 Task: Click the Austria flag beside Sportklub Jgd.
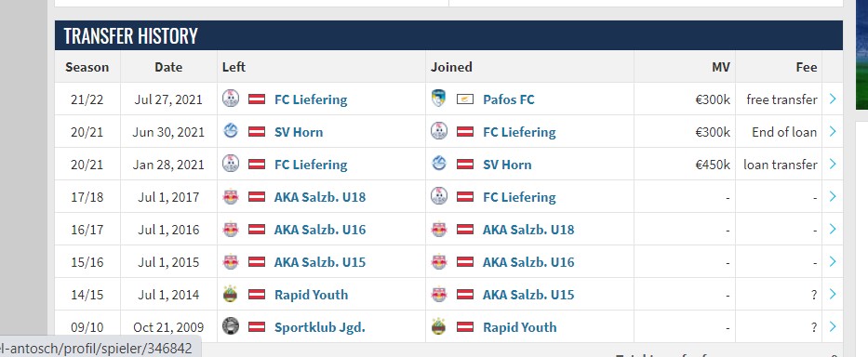(x=256, y=327)
